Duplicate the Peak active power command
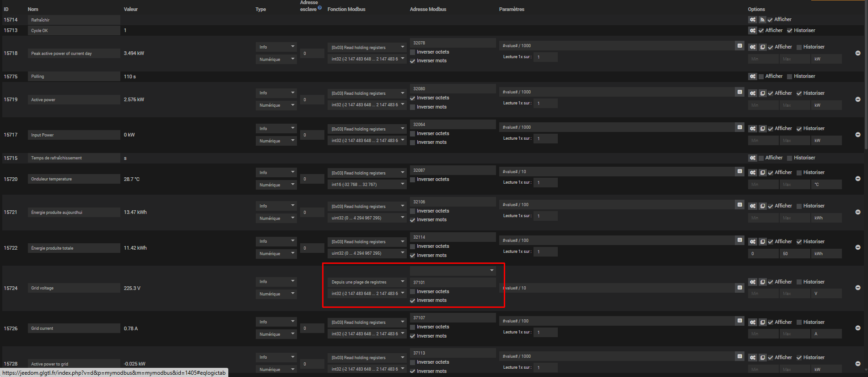The width and height of the screenshot is (868, 377). 762,47
